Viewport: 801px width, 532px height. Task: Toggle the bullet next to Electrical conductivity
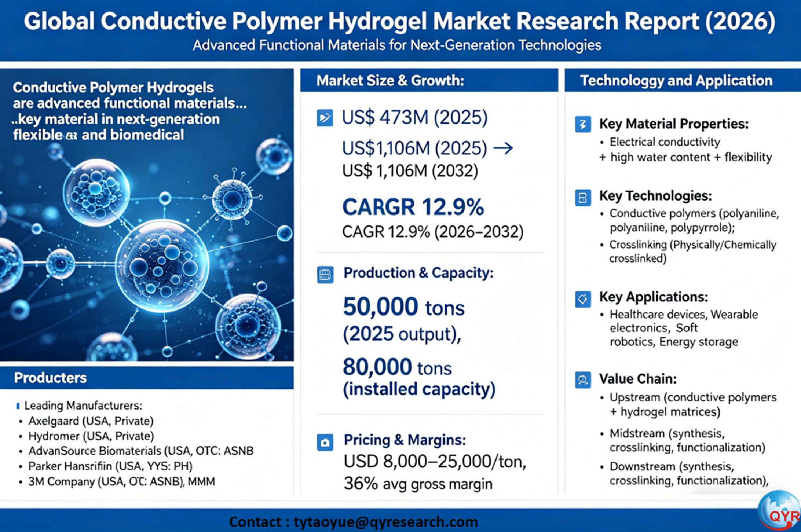pos(602,142)
